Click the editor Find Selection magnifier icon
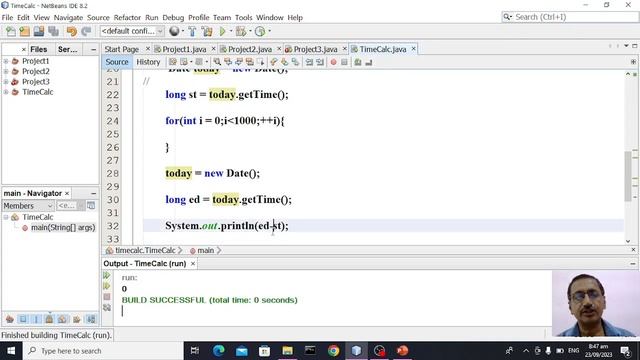 tap(217, 62)
